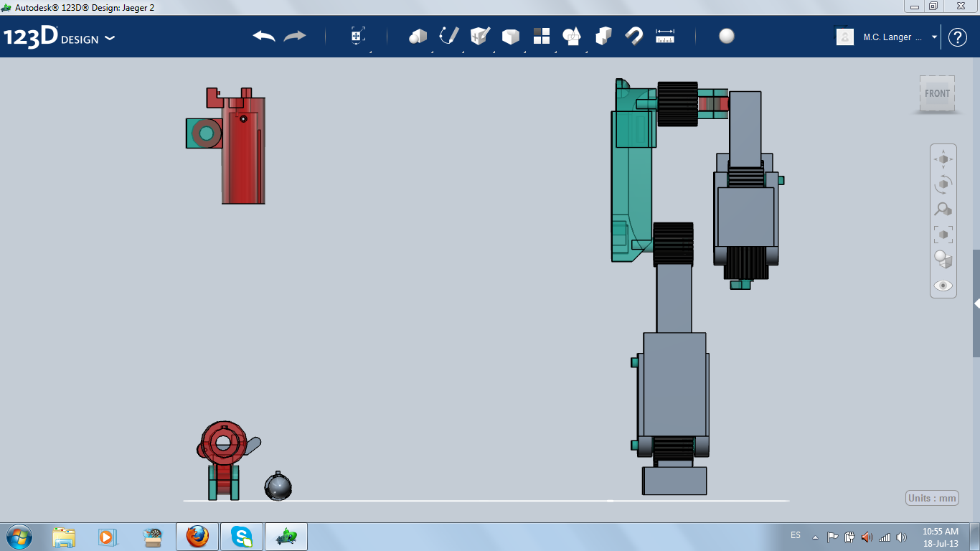
Task: Open Firefox from the taskbar
Action: [x=197, y=537]
